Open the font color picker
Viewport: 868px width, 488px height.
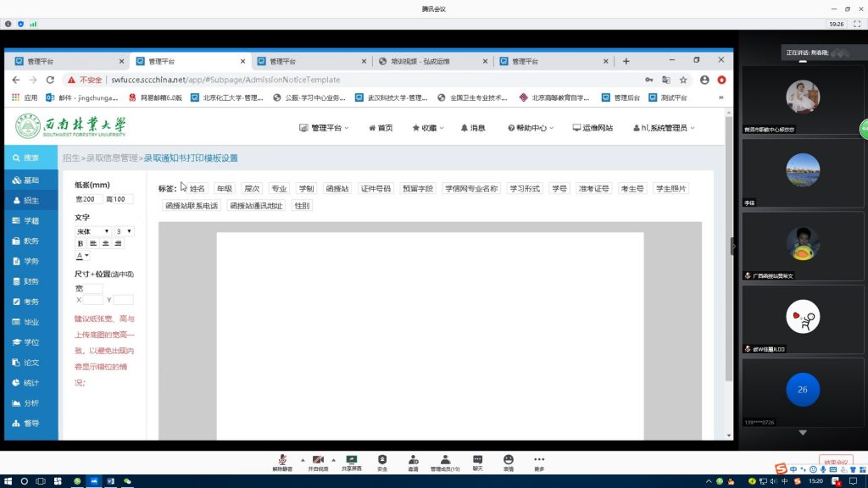coord(83,255)
